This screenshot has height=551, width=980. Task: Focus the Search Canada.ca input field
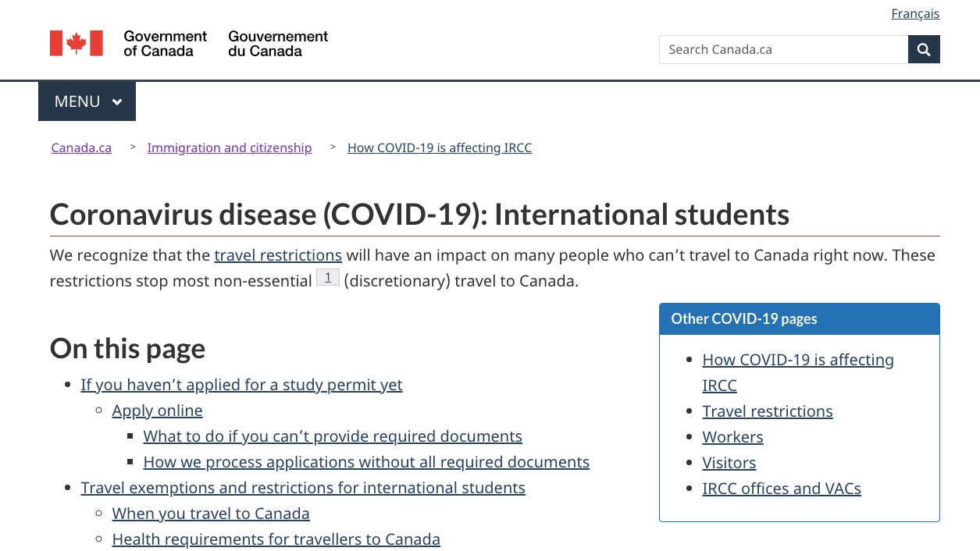[x=783, y=49]
